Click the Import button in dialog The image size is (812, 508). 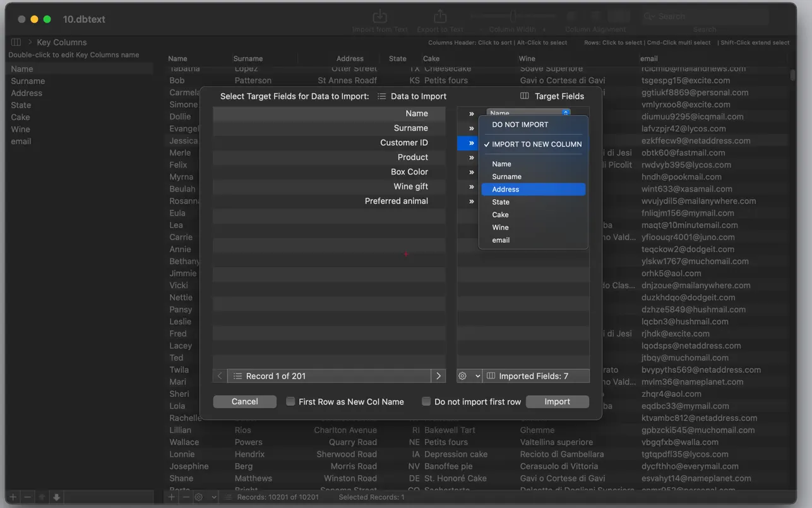pos(557,402)
